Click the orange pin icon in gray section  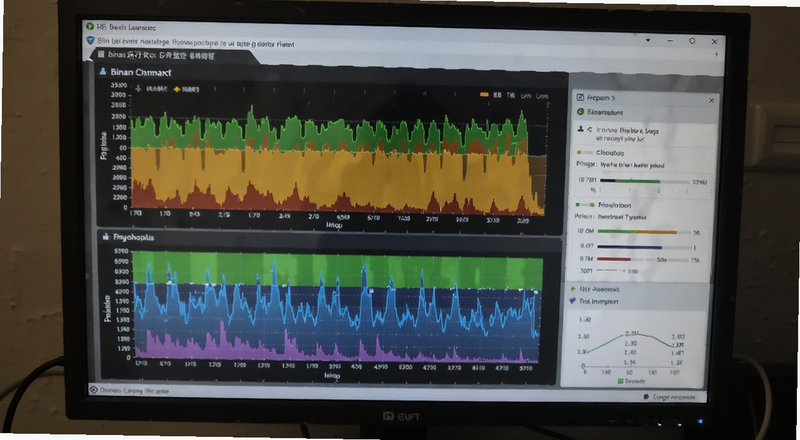click(573, 289)
